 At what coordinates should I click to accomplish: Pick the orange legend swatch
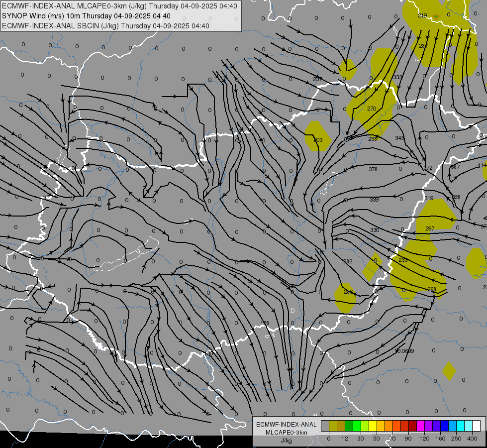pyautogui.click(x=389, y=426)
